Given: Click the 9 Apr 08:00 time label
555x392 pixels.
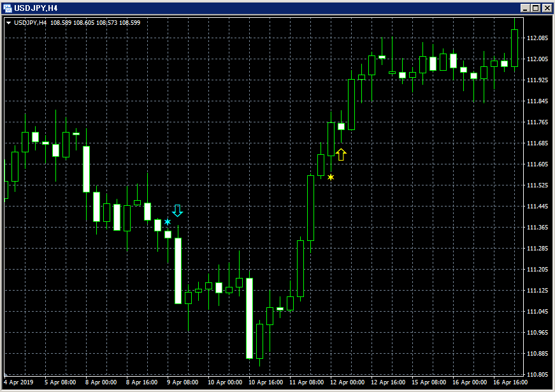Looking at the screenshot, I should [182, 382].
